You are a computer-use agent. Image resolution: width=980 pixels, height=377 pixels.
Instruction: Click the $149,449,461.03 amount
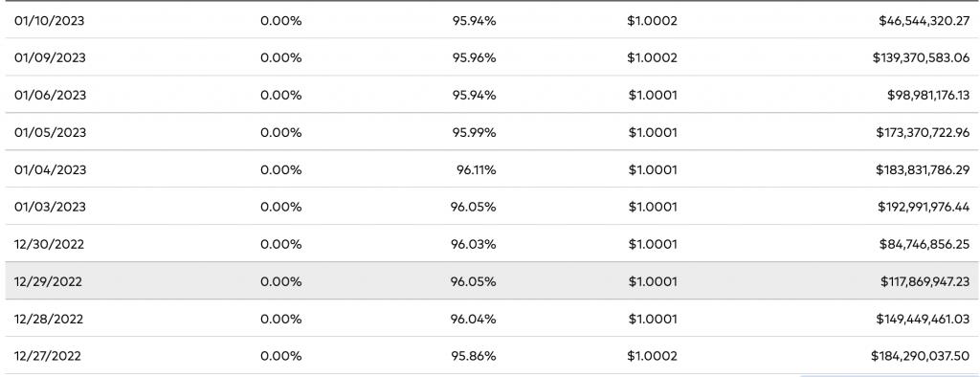[x=923, y=319]
